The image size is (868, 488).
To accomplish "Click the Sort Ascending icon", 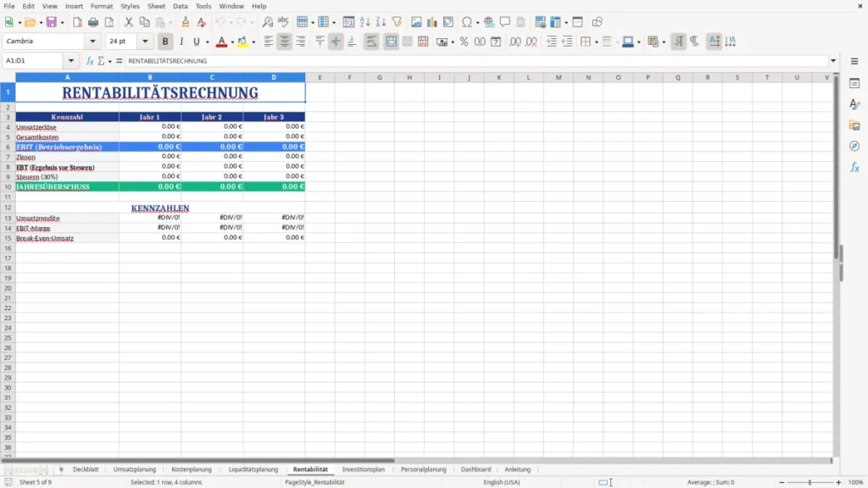I will [x=364, y=22].
